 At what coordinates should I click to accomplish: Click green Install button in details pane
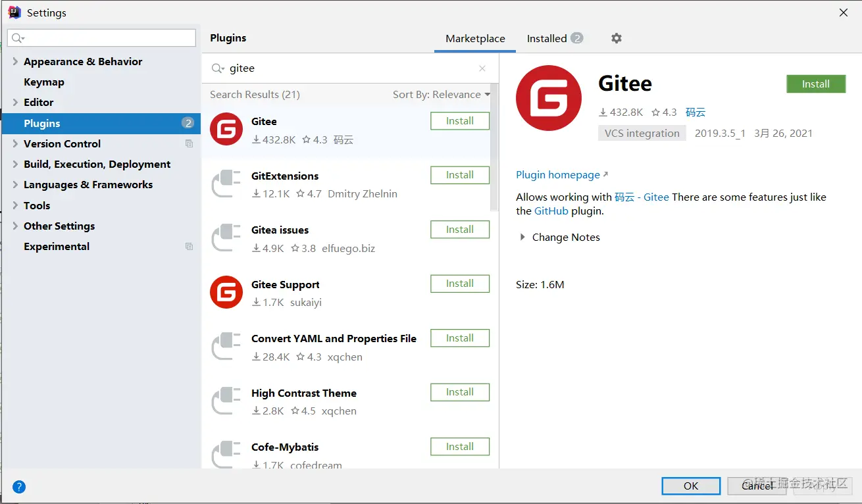click(x=816, y=84)
